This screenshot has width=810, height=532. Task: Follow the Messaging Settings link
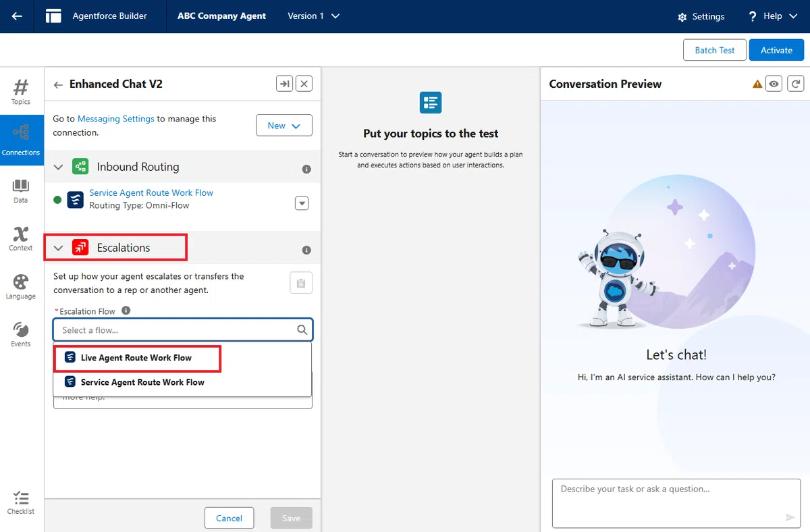tap(116, 119)
